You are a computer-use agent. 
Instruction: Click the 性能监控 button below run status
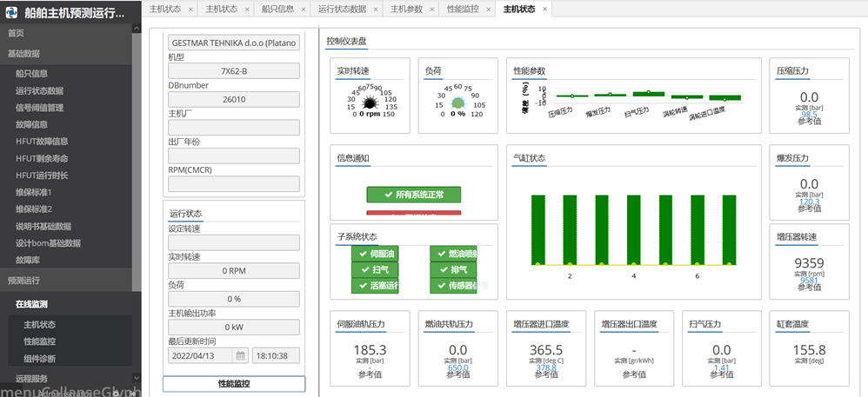[x=234, y=384]
